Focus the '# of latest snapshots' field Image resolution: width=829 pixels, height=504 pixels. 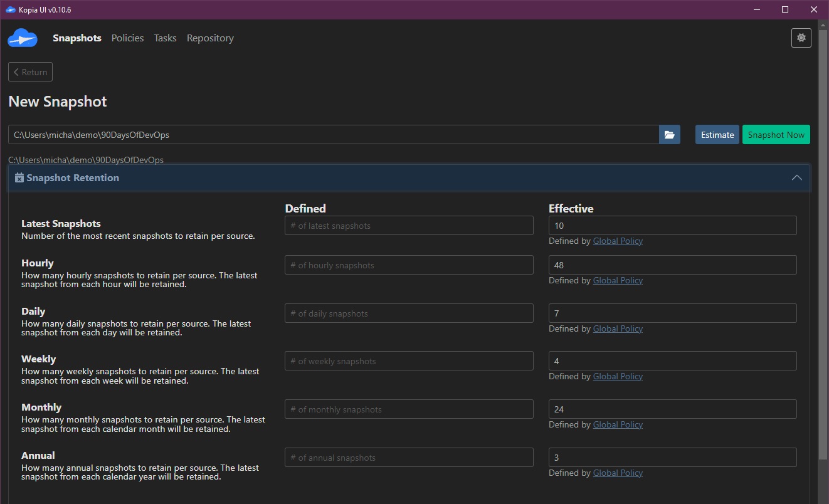point(409,226)
